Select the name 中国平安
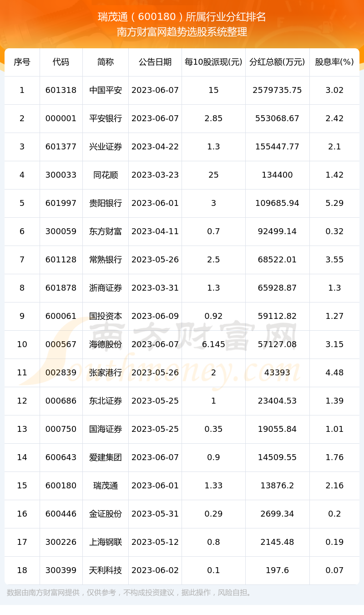This screenshot has width=364, height=615. (x=106, y=90)
